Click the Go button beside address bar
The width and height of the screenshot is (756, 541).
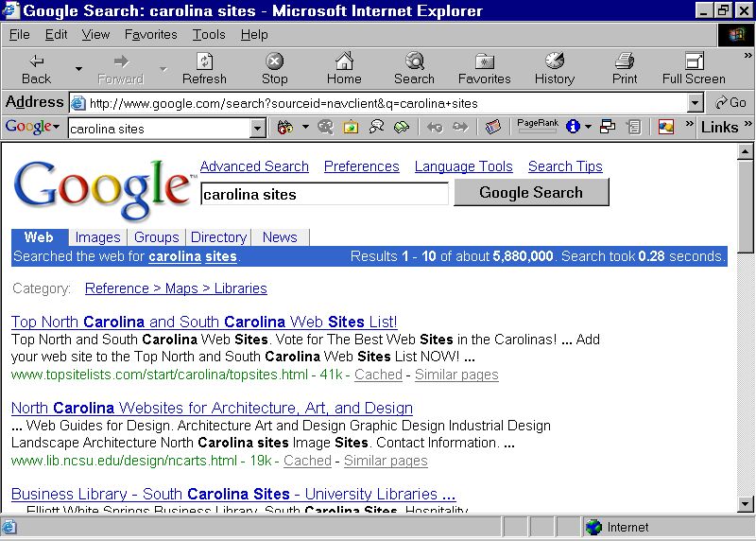tap(730, 102)
